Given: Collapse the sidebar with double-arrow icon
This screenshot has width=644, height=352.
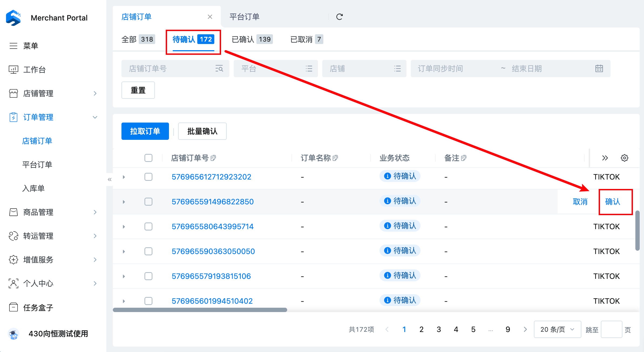Looking at the screenshot, I should [x=110, y=180].
